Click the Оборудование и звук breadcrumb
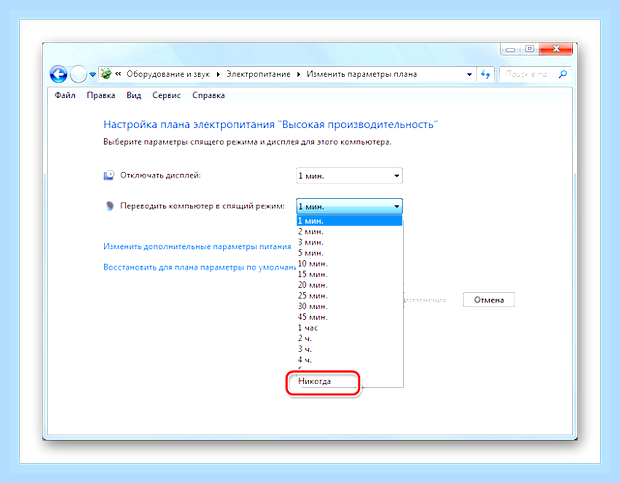Image resolution: width=620 pixels, height=483 pixels. coord(168,74)
